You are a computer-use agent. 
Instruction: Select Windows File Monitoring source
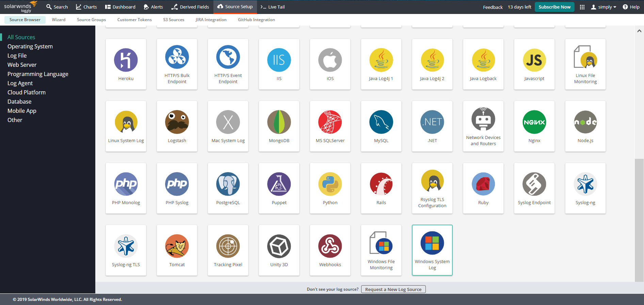[381, 250]
